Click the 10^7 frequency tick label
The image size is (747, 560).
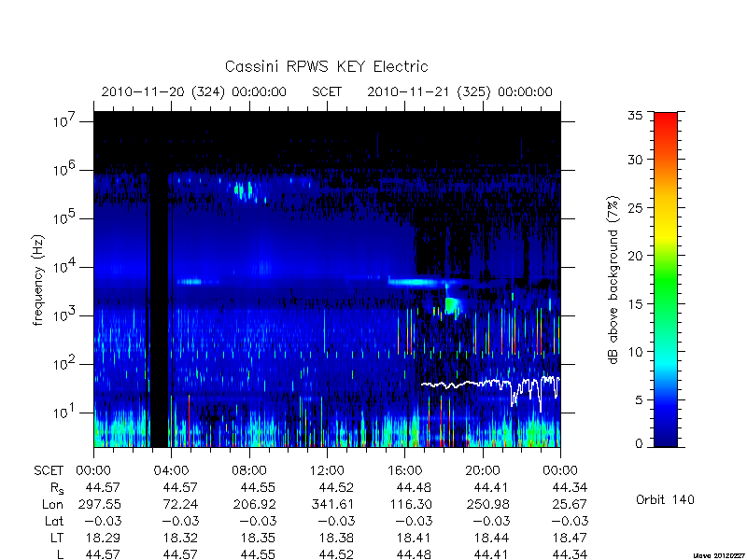click(x=65, y=120)
